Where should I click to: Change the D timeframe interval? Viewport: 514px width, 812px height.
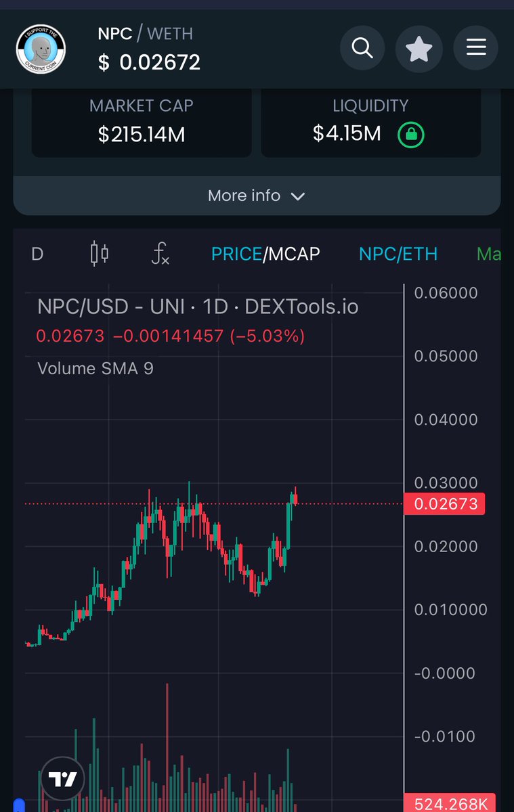[38, 254]
